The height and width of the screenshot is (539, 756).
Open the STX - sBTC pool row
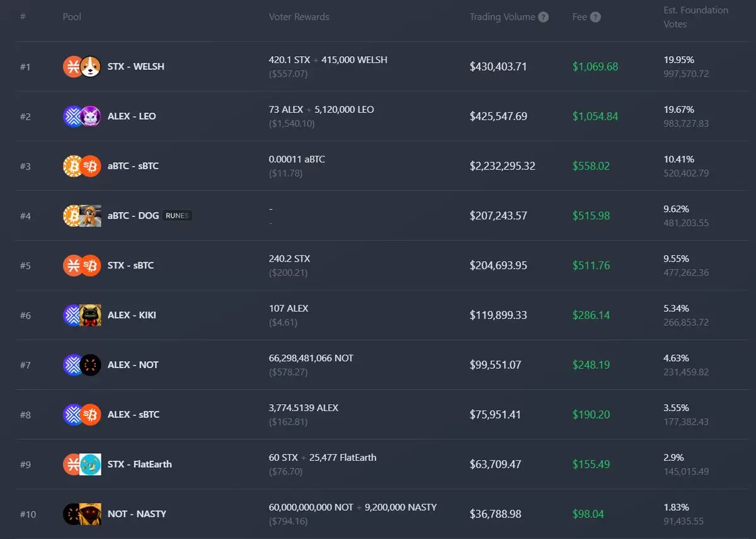coord(378,265)
